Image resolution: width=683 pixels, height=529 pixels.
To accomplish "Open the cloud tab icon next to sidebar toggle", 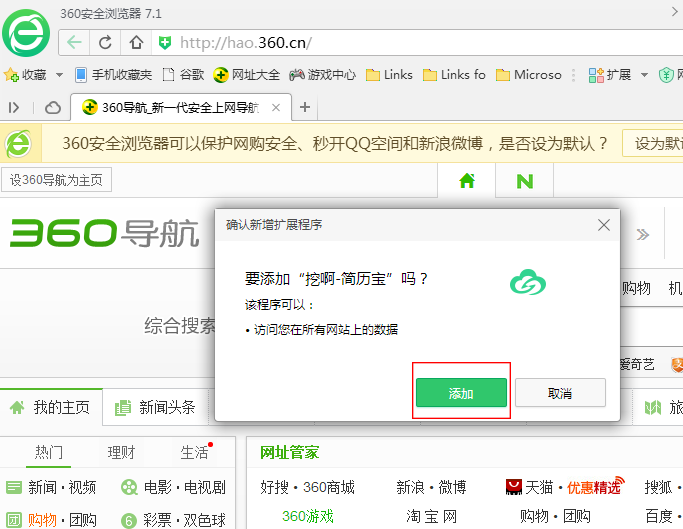I will [x=52, y=107].
